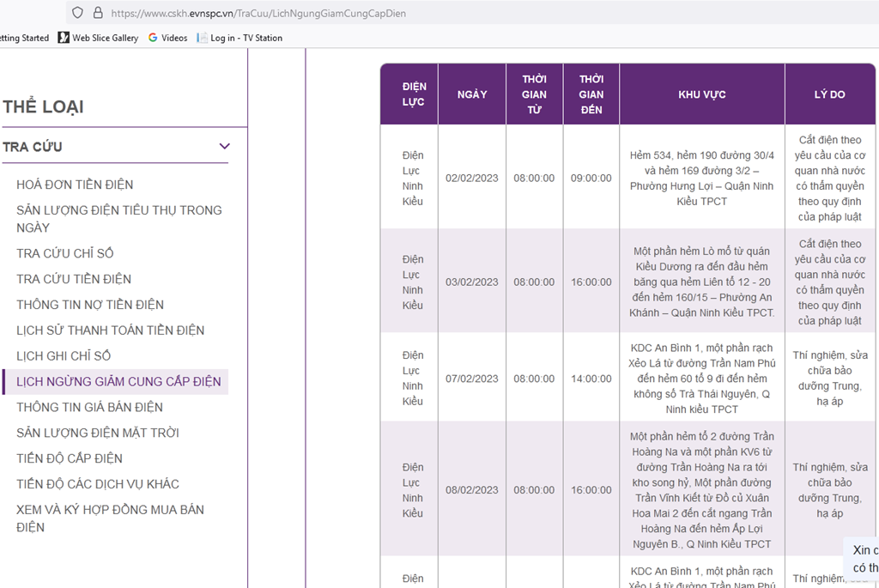The image size is (879, 588).
Task: Click start time 08:00:00 in 02/02/2023 row
Action: pyautogui.click(x=534, y=179)
